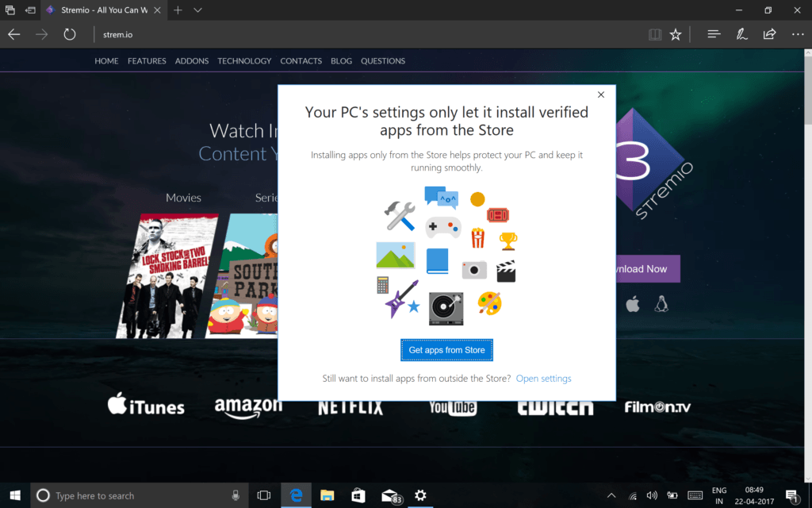Open File Explorer from taskbar
The height and width of the screenshot is (508, 812).
tap(327, 495)
